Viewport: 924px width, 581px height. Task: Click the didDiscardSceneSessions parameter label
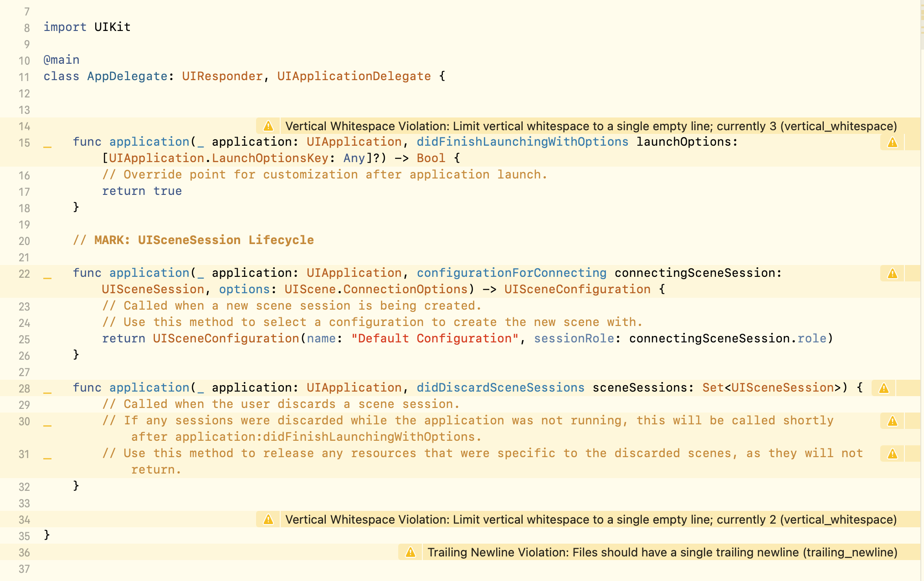tap(500, 387)
